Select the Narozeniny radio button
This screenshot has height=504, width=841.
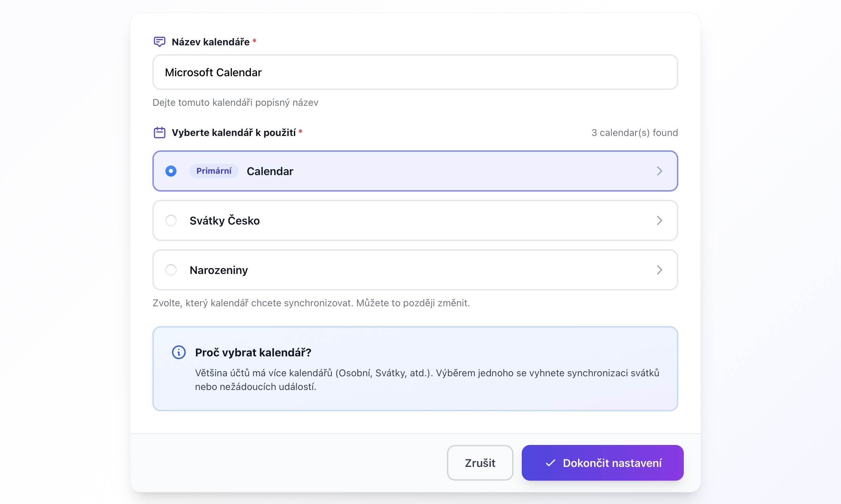tap(171, 270)
